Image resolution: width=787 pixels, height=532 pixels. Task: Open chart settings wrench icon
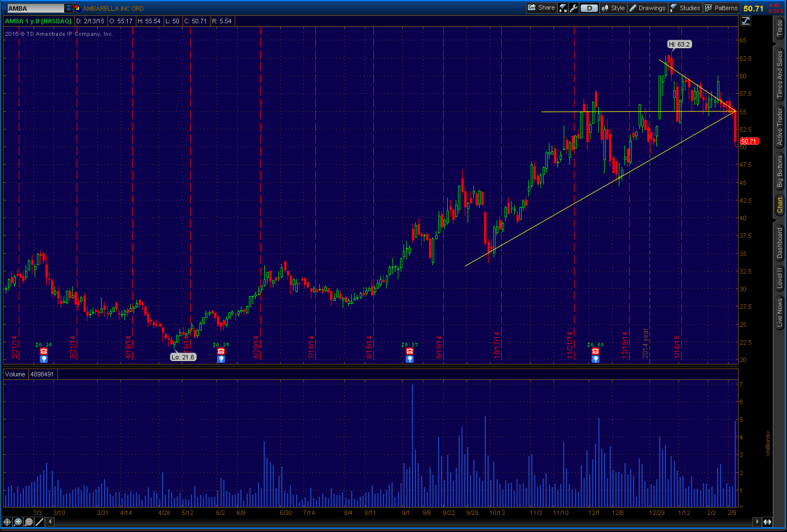click(573, 8)
